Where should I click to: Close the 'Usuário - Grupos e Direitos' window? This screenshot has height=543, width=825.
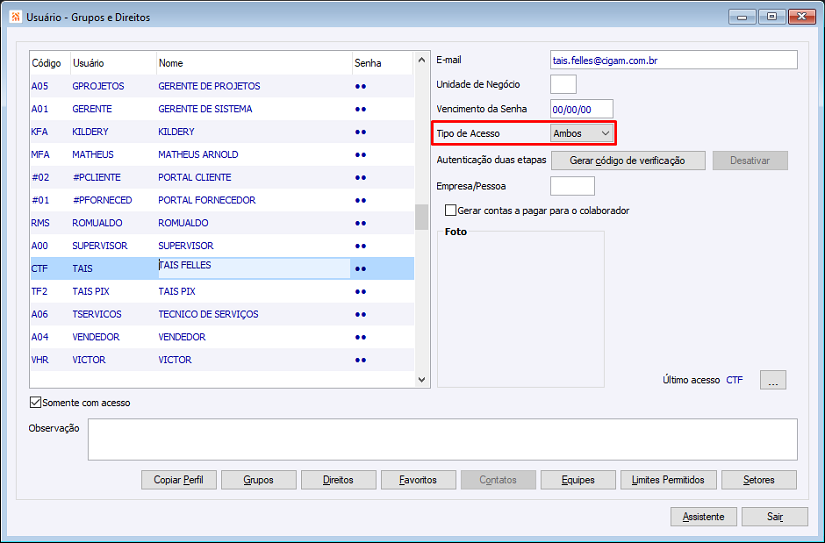click(x=802, y=17)
